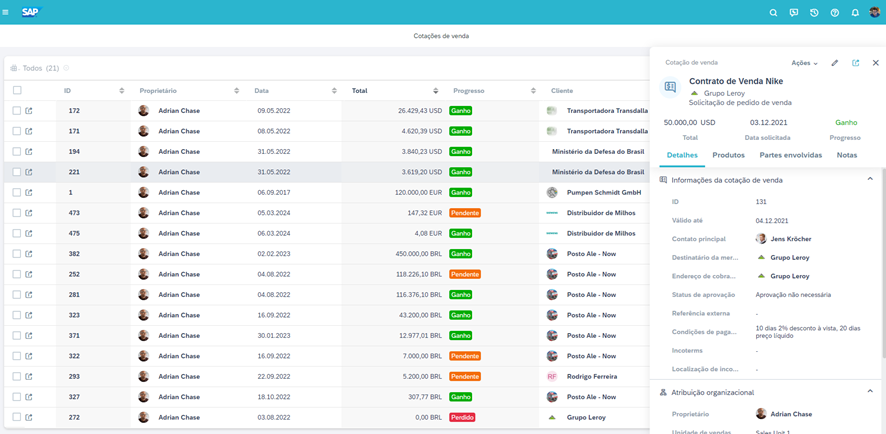Click the Ganho status badge for row 172
Screen dimensions: 886x434
461,111
